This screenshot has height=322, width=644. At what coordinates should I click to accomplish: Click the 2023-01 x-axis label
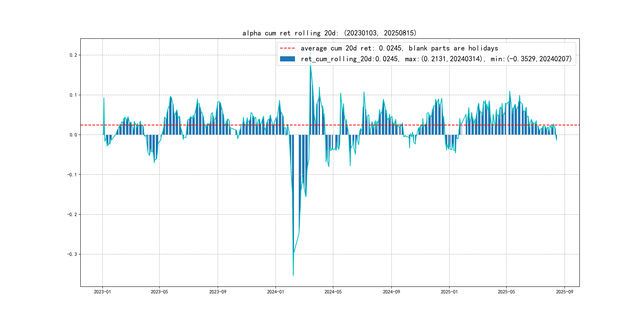(102, 292)
